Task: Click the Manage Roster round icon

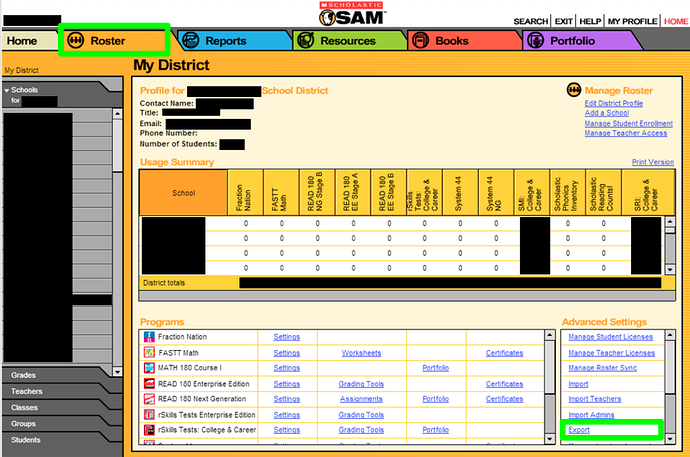Action: [573, 90]
